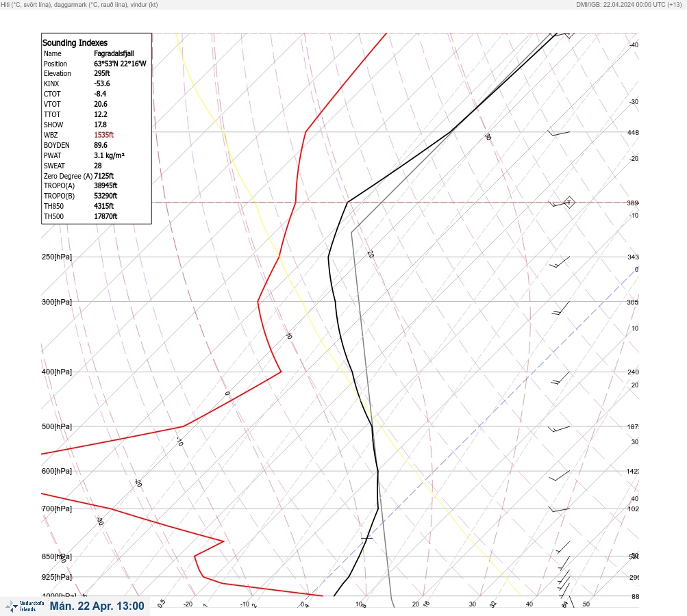Image resolution: width=687 pixels, height=616 pixels.
Task: Click the '600[hPa]' pressure label
Action: point(57,472)
